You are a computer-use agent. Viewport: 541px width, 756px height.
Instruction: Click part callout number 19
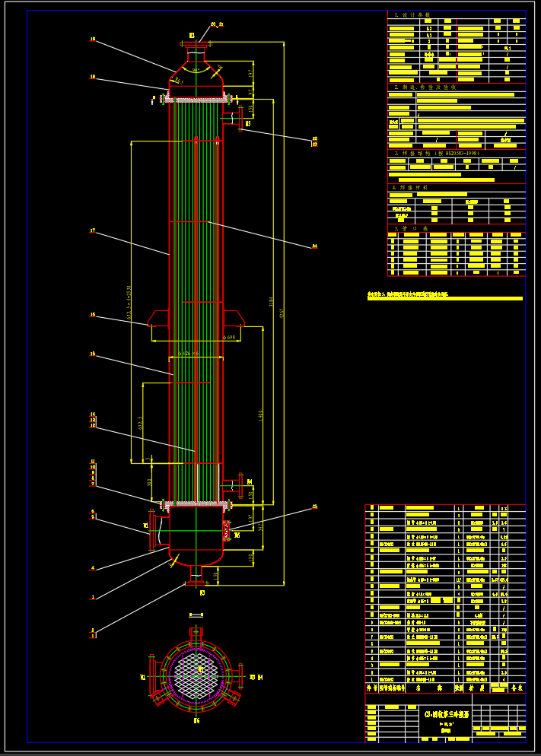pos(93,39)
